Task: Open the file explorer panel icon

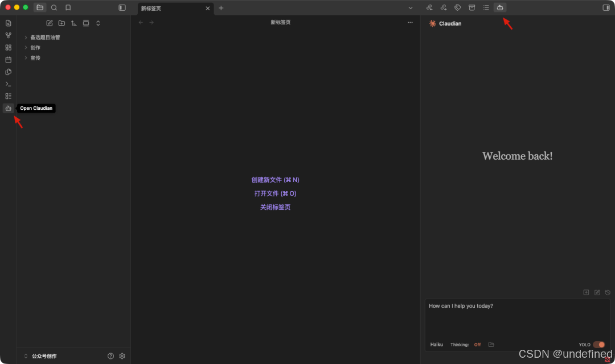Action: pyautogui.click(x=40, y=7)
